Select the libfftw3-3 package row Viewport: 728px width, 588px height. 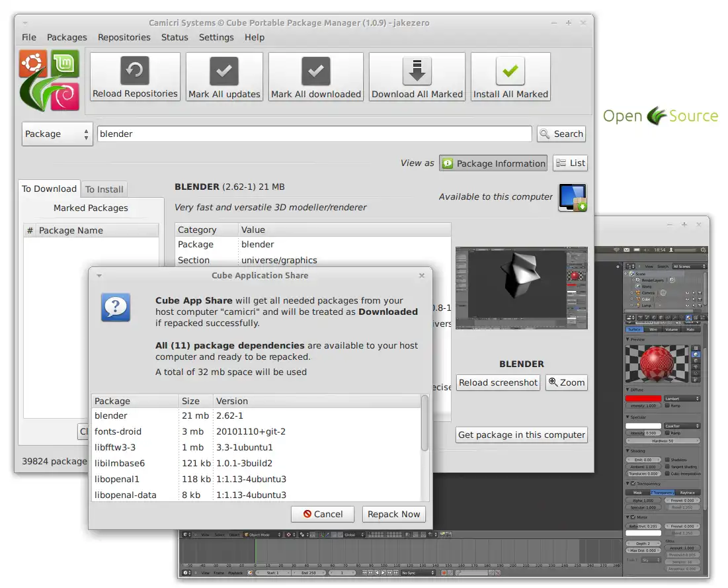point(256,447)
